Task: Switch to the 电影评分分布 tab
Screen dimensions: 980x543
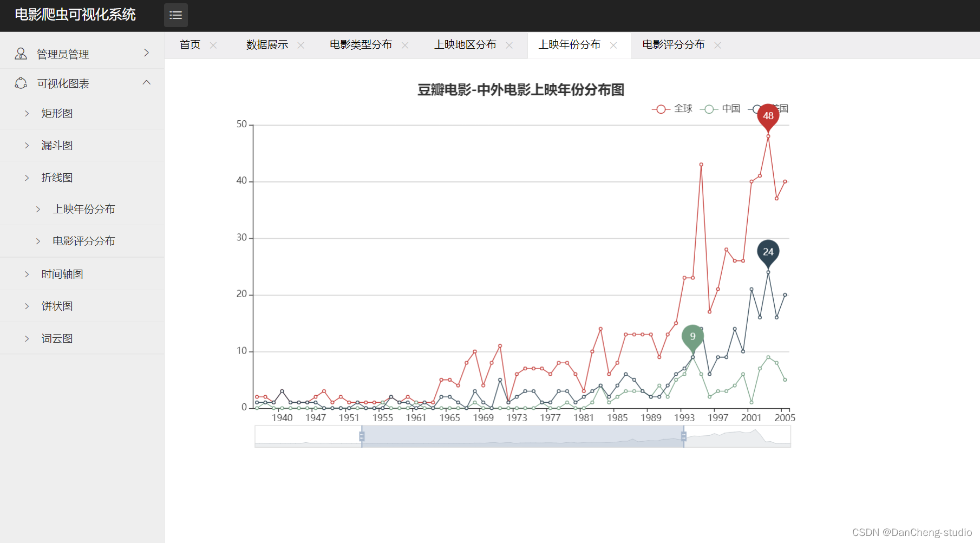Action: click(674, 45)
